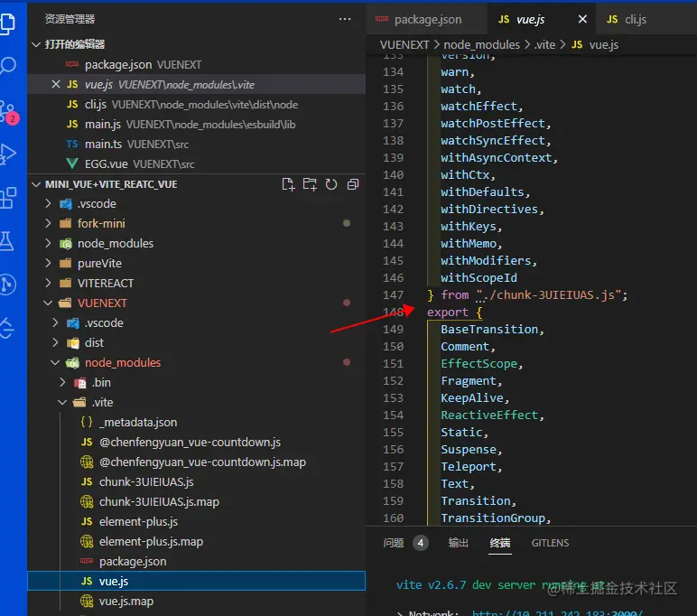
Task: Click the Explorer more actions ellipsis
Action: [345, 19]
